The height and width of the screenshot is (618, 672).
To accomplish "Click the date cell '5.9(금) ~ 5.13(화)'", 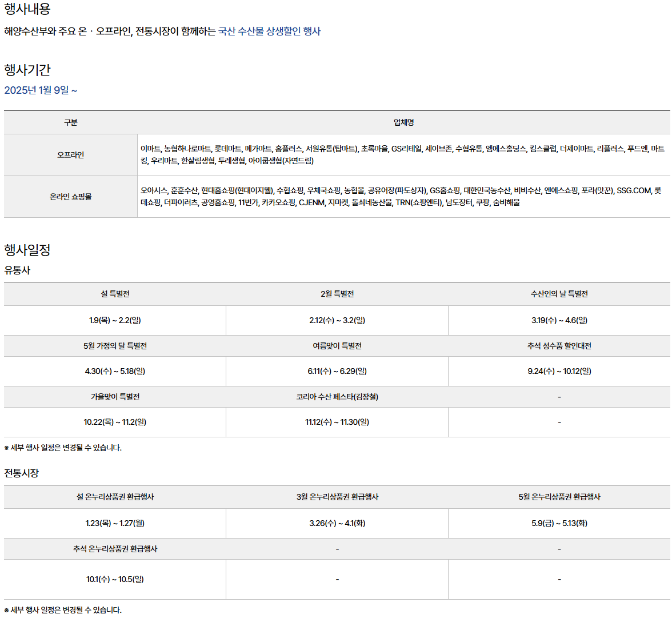I will (559, 523).
